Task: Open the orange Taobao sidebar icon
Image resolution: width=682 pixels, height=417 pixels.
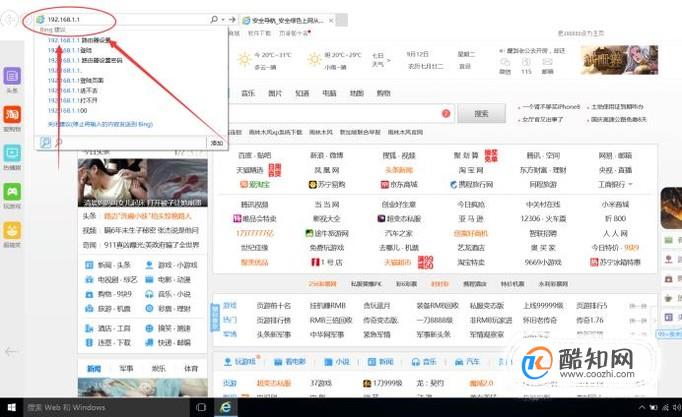Action: coord(12,114)
